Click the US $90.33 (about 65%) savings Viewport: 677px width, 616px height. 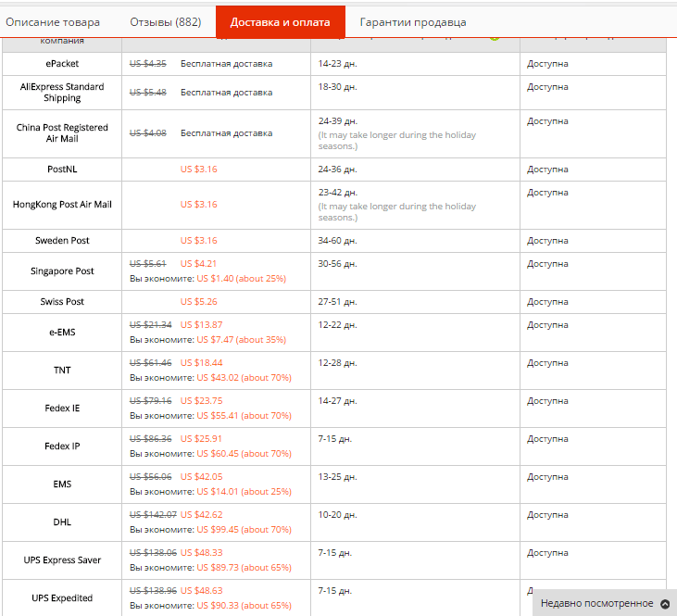click(244, 606)
